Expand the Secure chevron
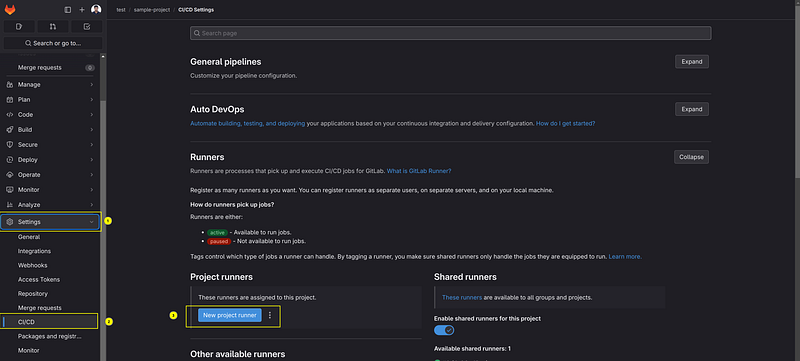800x361 pixels. pyautogui.click(x=91, y=145)
